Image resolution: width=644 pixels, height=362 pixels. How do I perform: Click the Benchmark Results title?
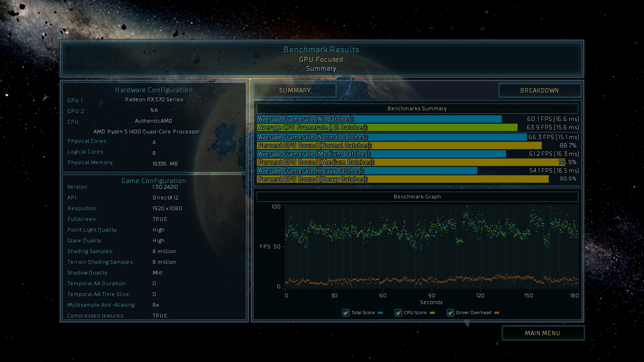click(321, 50)
